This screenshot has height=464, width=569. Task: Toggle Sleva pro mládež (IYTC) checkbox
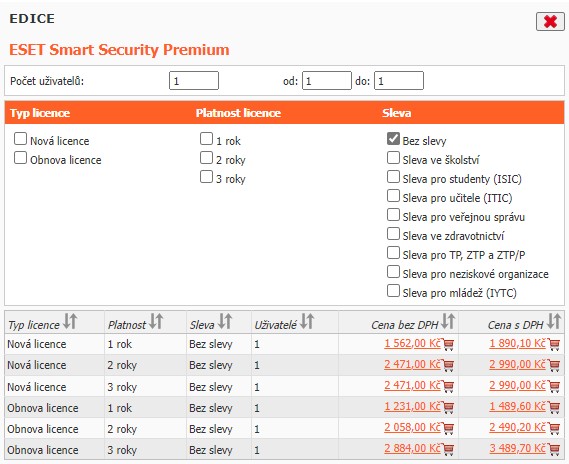click(x=393, y=291)
